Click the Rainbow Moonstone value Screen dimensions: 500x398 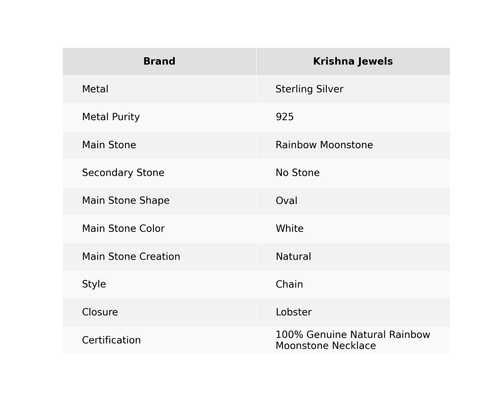[x=324, y=145]
